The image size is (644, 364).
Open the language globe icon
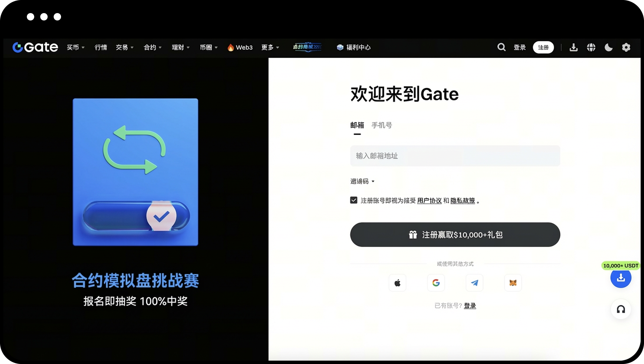591,47
